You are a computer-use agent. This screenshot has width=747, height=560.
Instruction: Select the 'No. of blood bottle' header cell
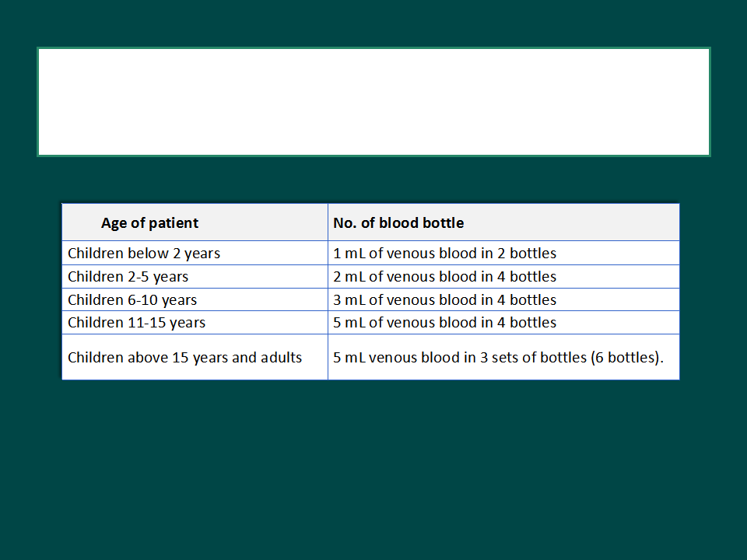click(x=503, y=222)
